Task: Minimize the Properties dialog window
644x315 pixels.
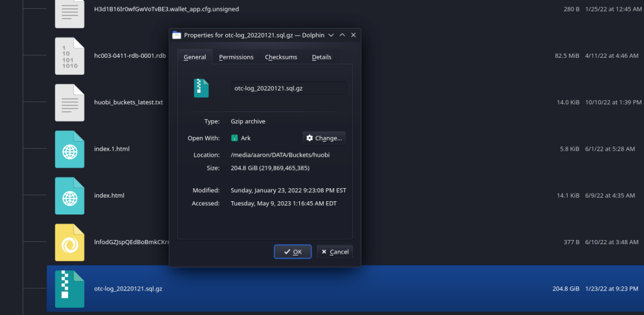Action: (x=332, y=35)
